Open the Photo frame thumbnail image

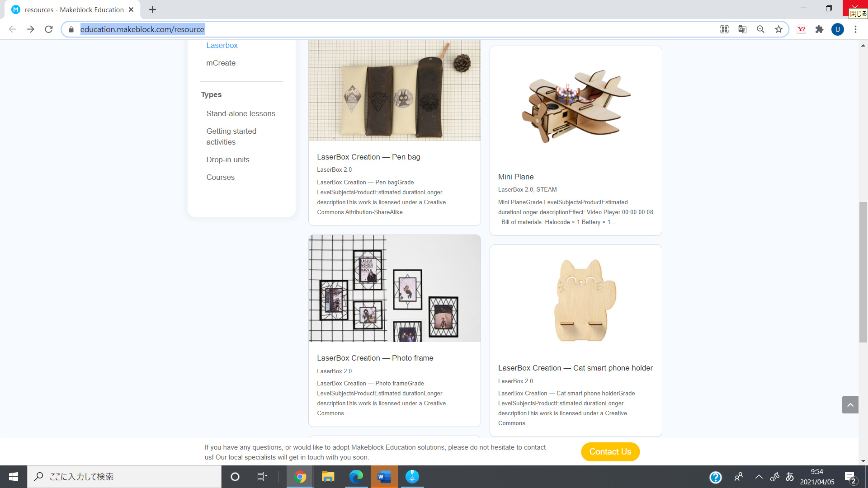pos(395,288)
